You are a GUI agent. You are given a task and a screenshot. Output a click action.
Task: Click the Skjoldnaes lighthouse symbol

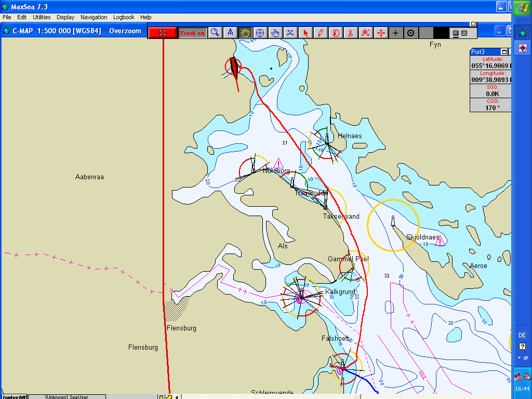(x=393, y=221)
